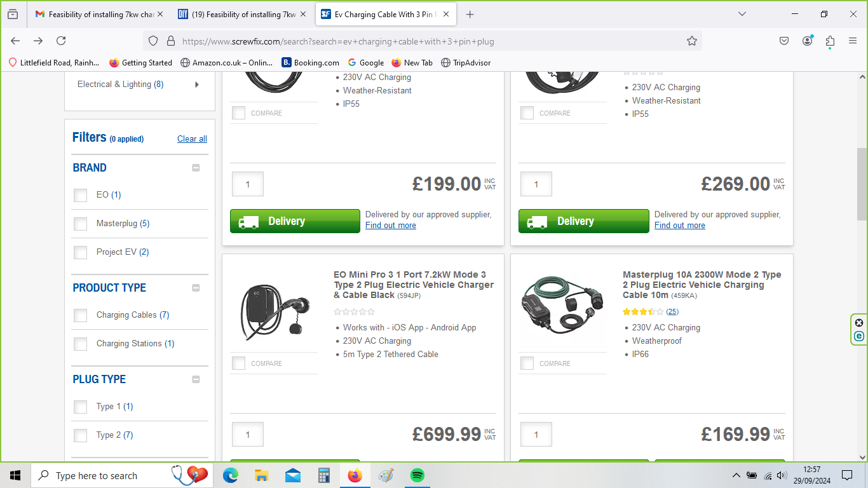Click the Clear all filters link

(x=192, y=139)
